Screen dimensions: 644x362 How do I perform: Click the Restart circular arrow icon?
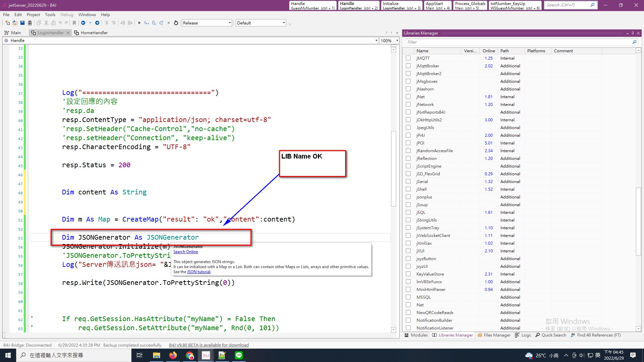click(176, 23)
